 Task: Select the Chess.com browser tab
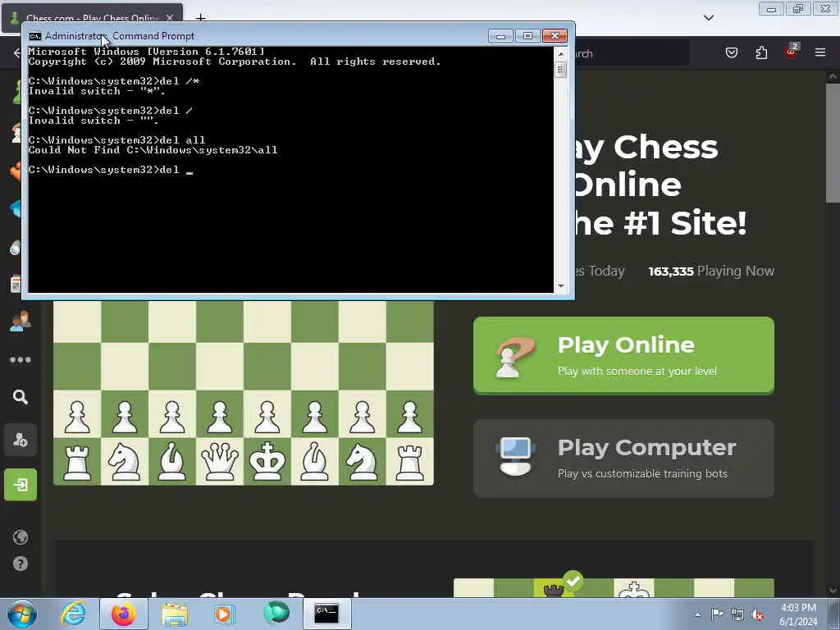[93, 18]
